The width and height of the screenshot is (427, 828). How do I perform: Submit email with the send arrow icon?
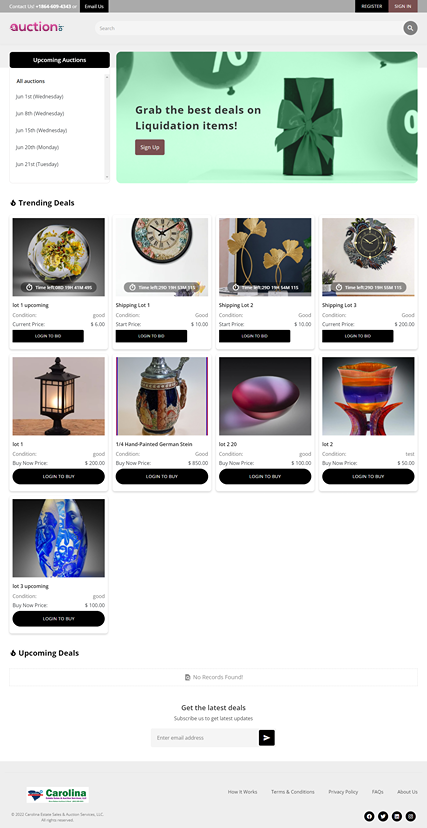click(x=267, y=738)
